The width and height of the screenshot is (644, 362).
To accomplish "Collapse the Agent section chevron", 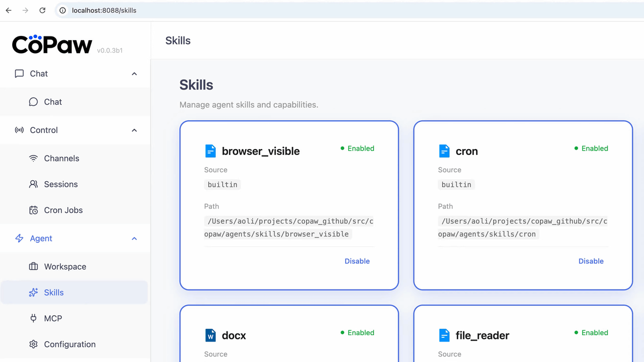I will (134, 239).
